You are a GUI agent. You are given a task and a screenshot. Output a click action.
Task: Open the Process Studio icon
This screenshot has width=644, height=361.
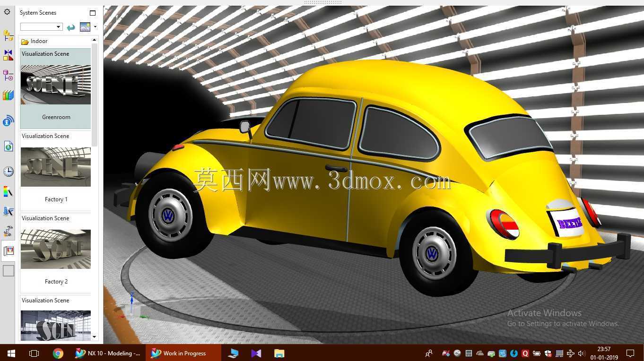click(x=8, y=211)
